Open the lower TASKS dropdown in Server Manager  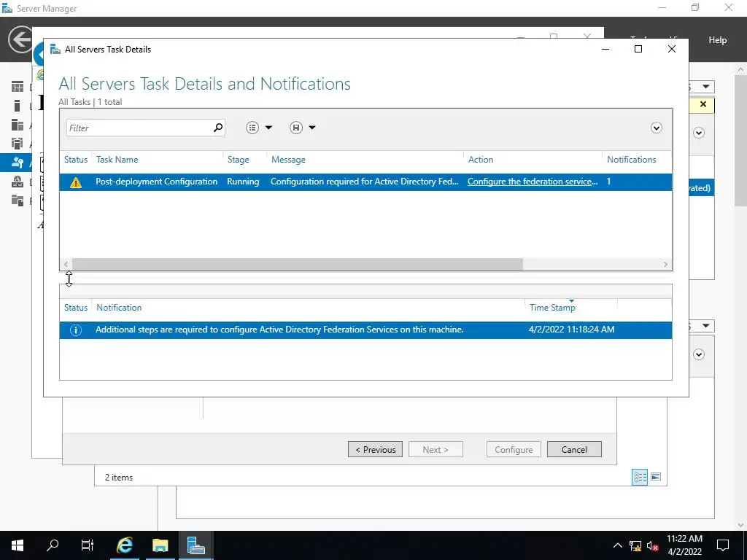pos(706,326)
